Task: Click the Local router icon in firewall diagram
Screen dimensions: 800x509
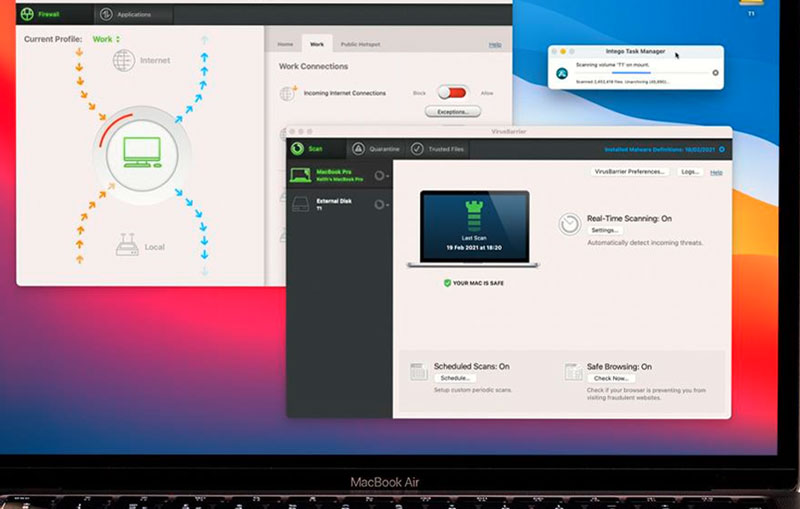Action: point(127,245)
